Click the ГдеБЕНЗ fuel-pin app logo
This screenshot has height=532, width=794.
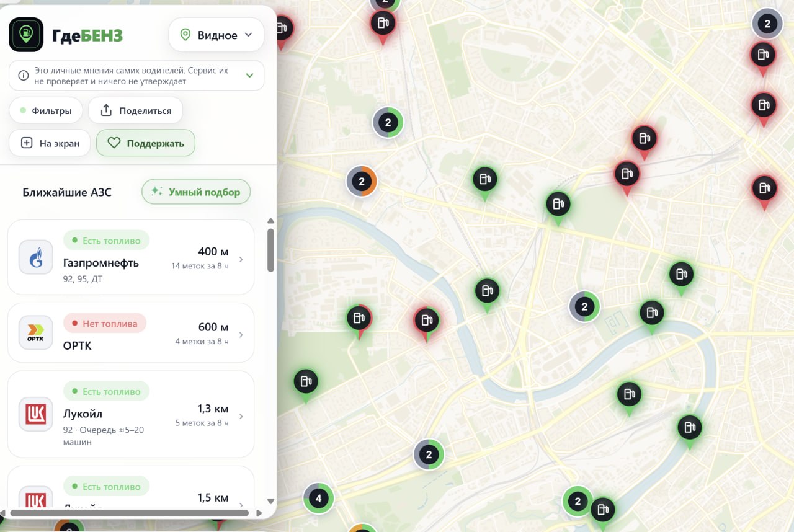pyautogui.click(x=26, y=34)
